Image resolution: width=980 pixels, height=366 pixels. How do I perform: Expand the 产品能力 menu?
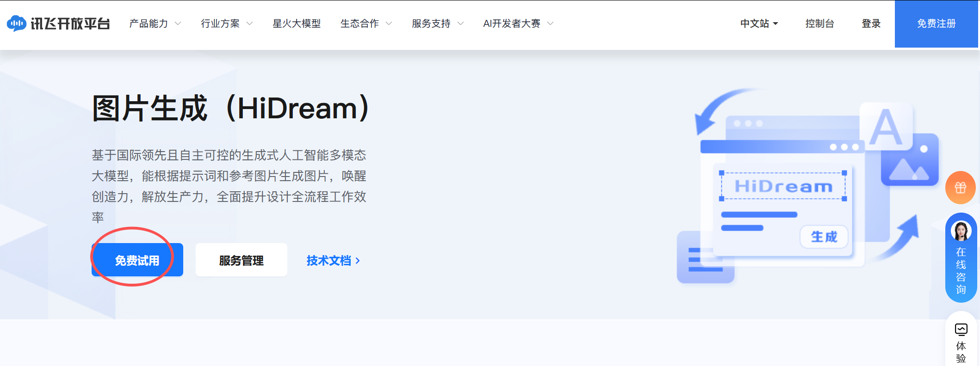pyautogui.click(x=155, y=24)
